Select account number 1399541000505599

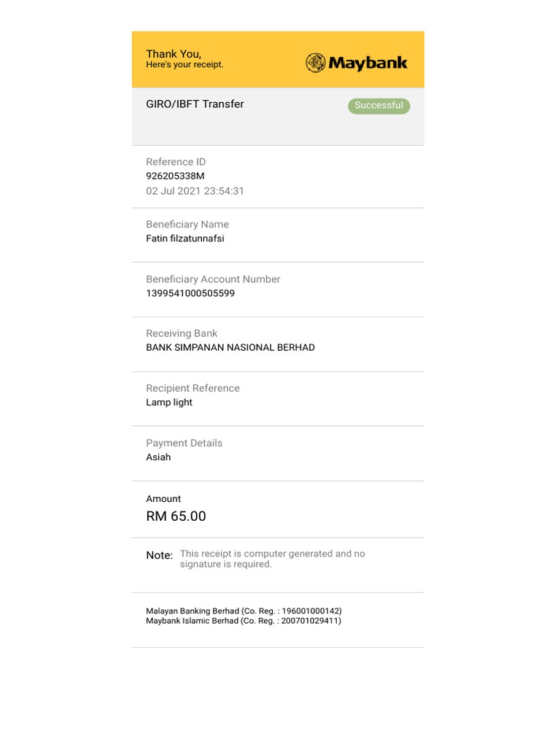(x=190, y=293)
